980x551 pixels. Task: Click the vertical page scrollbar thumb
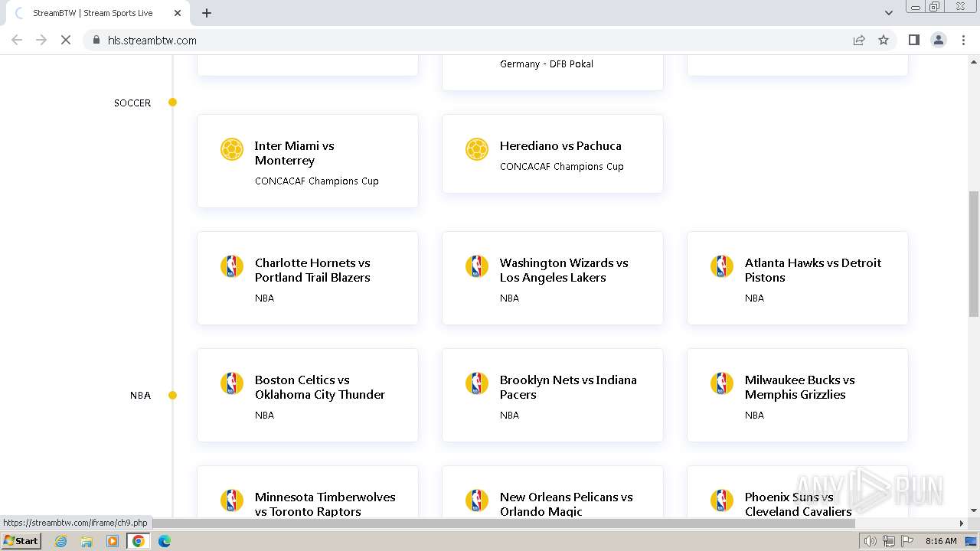(974, 253)
